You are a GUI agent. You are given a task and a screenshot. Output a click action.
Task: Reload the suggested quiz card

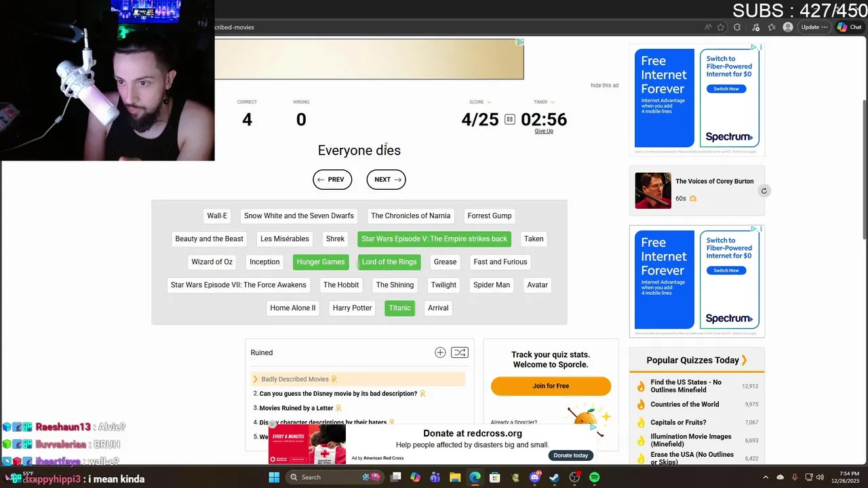click(764, 191)
